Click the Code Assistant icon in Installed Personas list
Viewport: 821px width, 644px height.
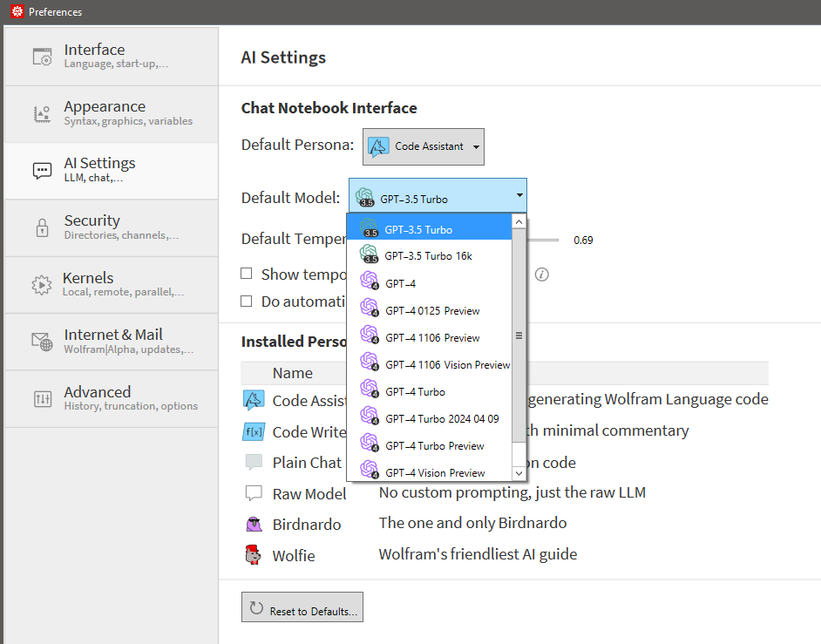click(x=254, y=401)
